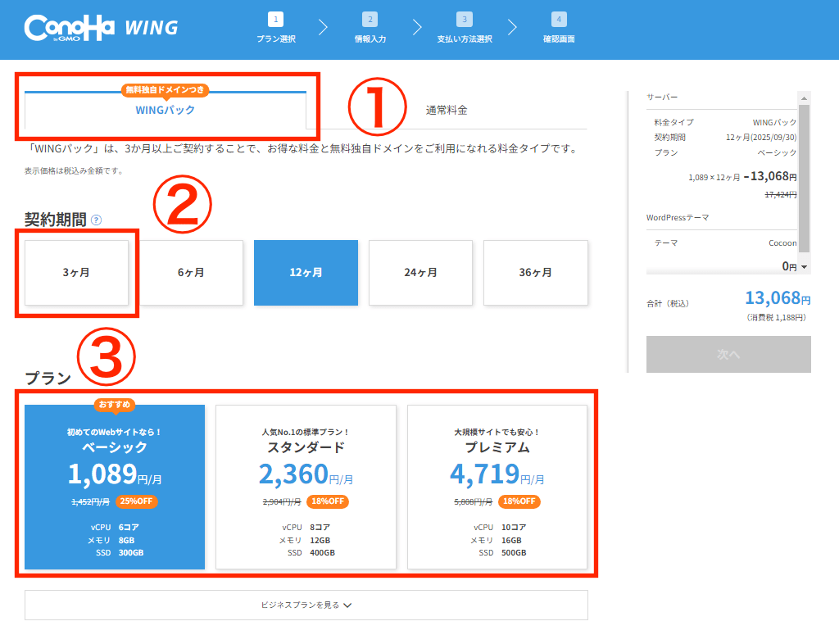Click the 無料独自ドメインつき badge

tap(166, 90)
